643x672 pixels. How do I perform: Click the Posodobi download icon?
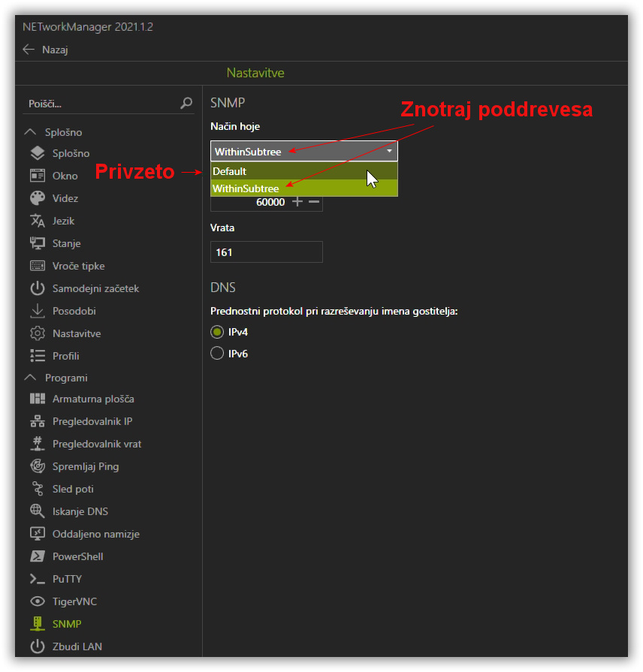point(38,311)
